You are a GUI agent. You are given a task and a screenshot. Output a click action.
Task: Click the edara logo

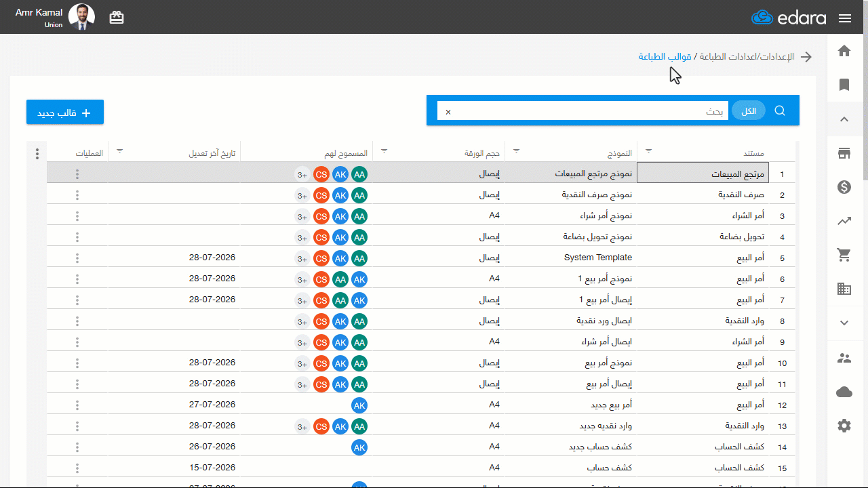click(789, 18)
